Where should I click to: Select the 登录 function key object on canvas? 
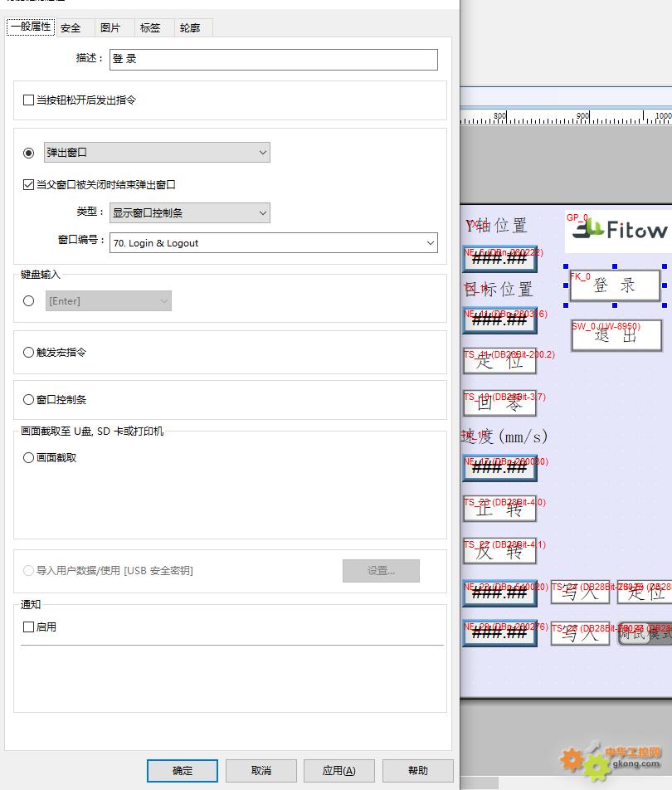[615, 285]
